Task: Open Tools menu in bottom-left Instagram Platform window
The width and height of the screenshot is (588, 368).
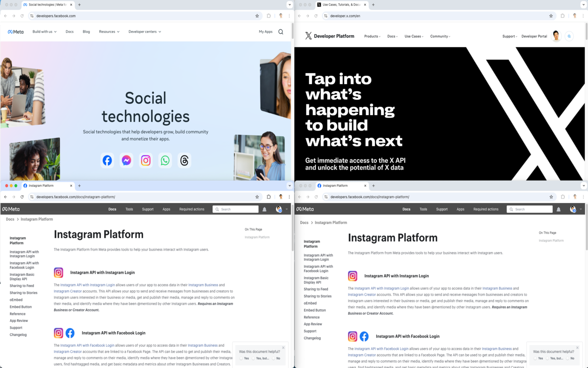Action: click(129, 209)
